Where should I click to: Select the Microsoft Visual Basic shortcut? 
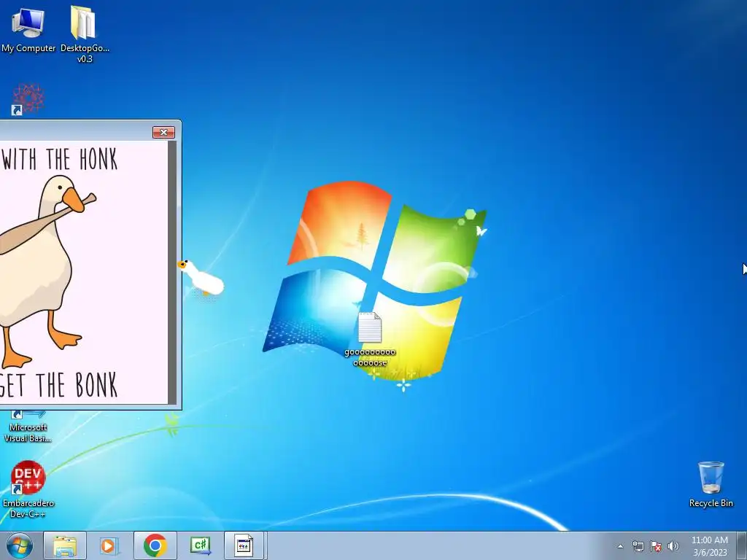(x=28, y=427)
